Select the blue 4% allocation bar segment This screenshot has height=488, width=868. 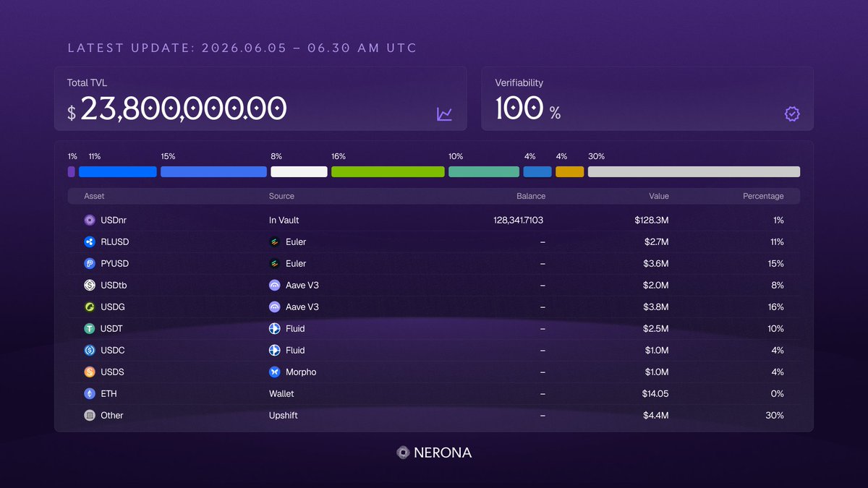(x=537, y=172)
